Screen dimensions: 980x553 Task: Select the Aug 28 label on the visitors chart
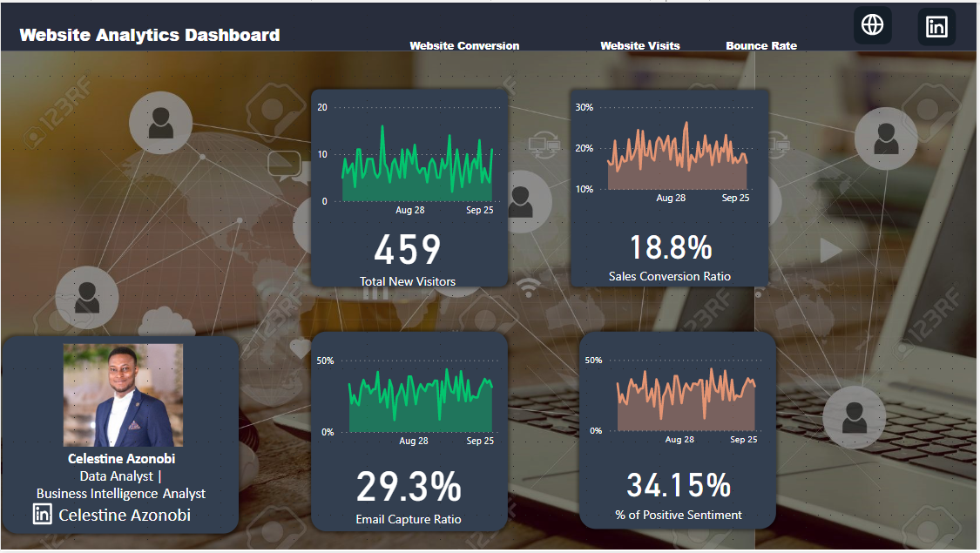coord(408,209)
